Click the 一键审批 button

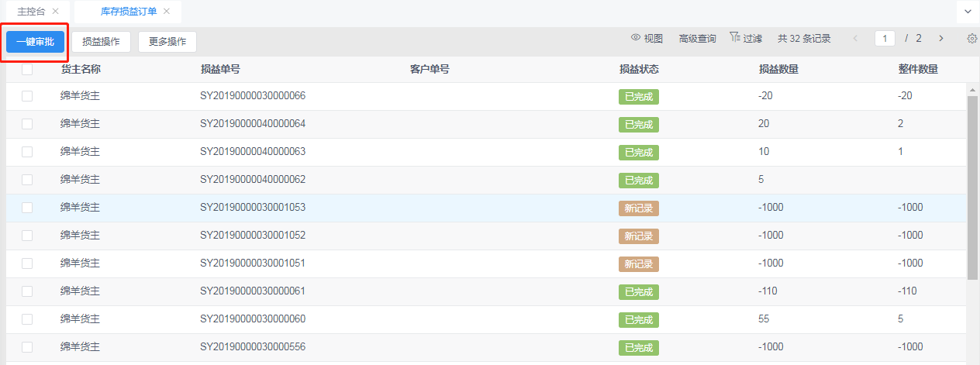click(x=35, y=42)
